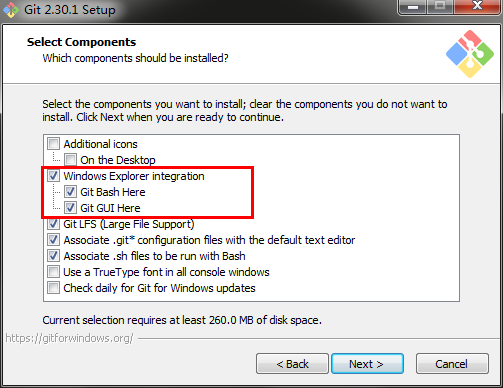Toggle Associate .git* configuration files checkbox
The width and height of the screenshot is (503, 388).
coord(53,240)
